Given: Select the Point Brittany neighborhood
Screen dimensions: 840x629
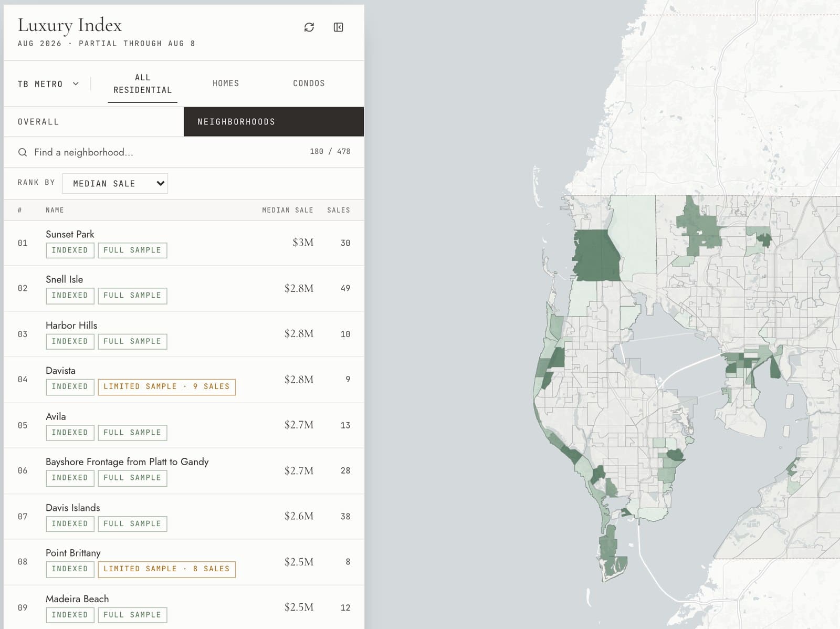Looking at the screenshot, I should [x=184, y=562].
